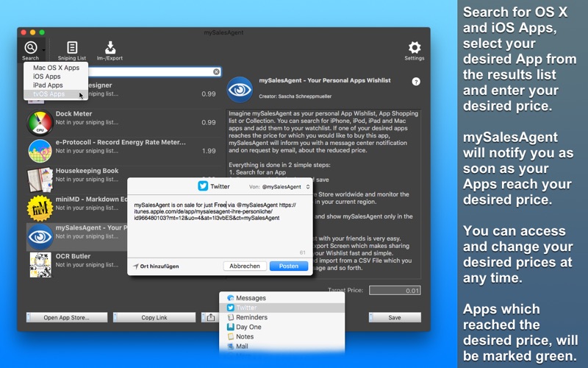
Task: Click the Messages icon in the share menu
Action: 231,298
